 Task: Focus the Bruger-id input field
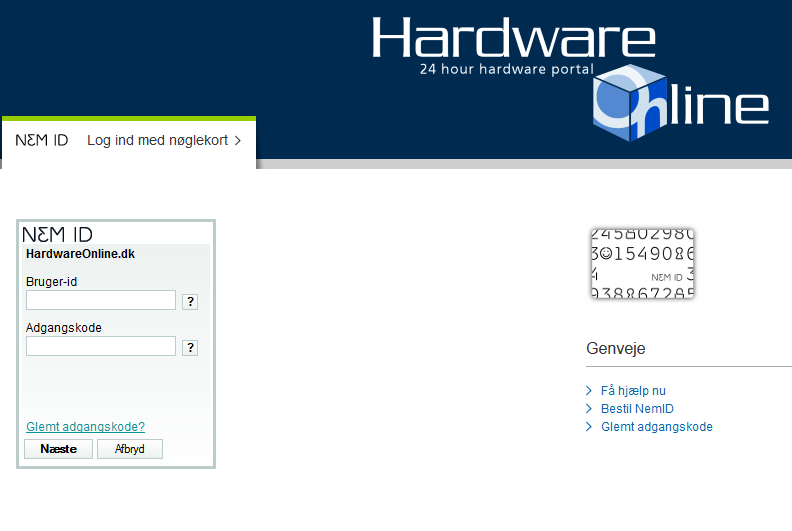(101, 300)
